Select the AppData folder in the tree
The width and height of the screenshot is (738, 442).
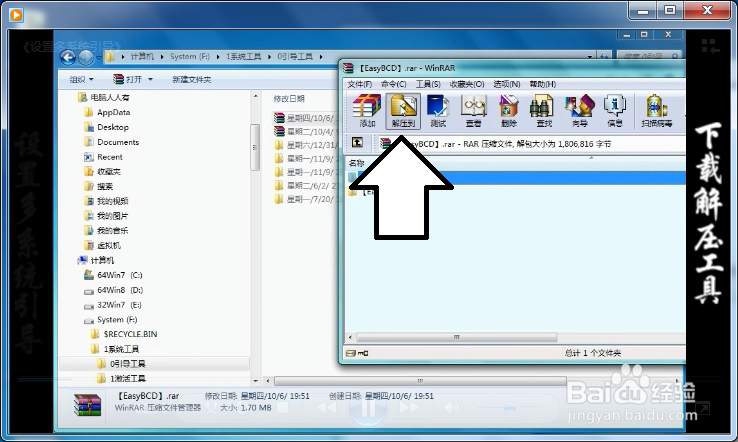point(113,113)
